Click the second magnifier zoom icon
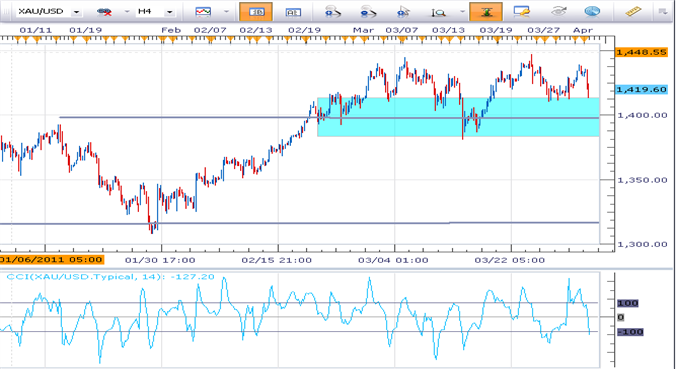Viewport: 676px width, 369px height. (x=368, y=12)
